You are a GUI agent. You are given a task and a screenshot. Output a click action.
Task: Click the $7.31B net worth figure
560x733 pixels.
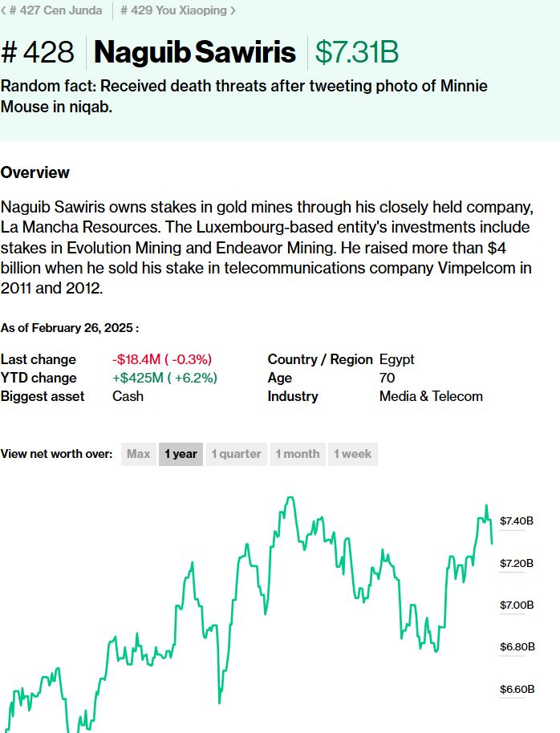click(357, 53)
